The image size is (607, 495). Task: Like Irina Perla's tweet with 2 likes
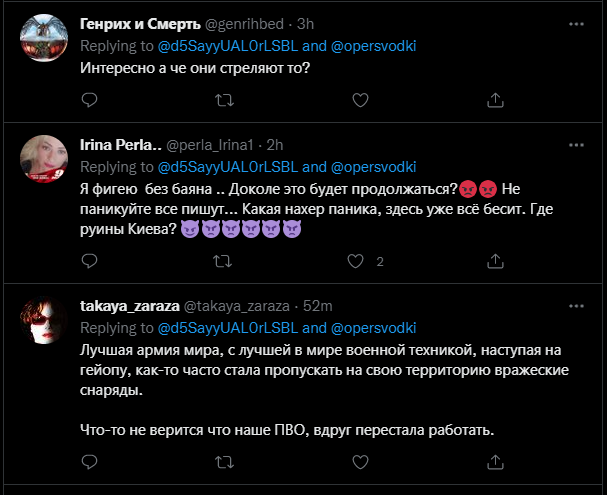[357, 261]
